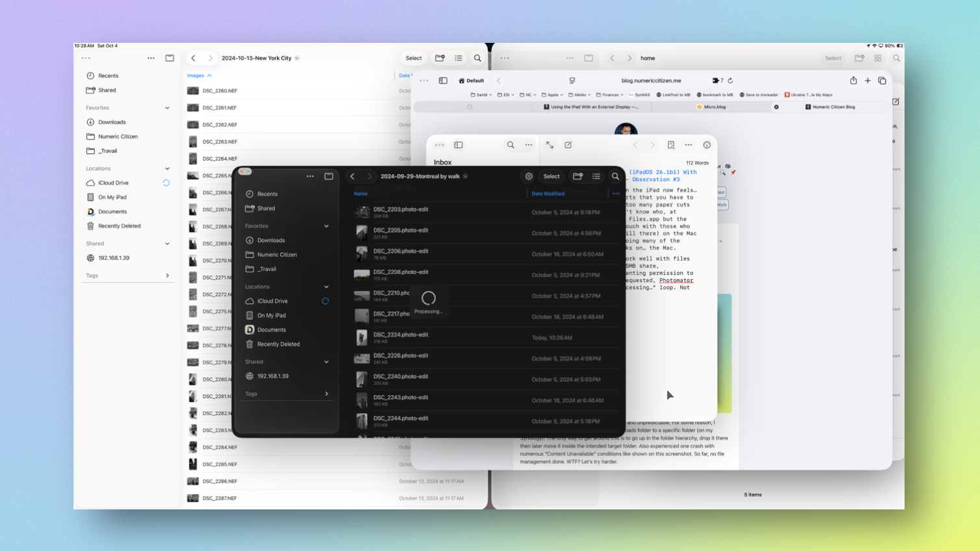This screenshot has width=980, height=551.
Task: Open DSC_2224.photo-edit file
Action: coord(401,335)
